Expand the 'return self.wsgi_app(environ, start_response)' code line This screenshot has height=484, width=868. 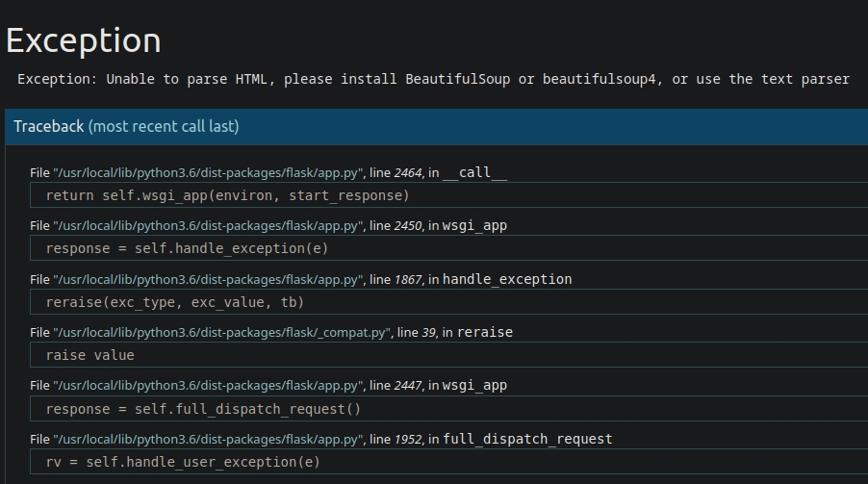pos(227,195)
